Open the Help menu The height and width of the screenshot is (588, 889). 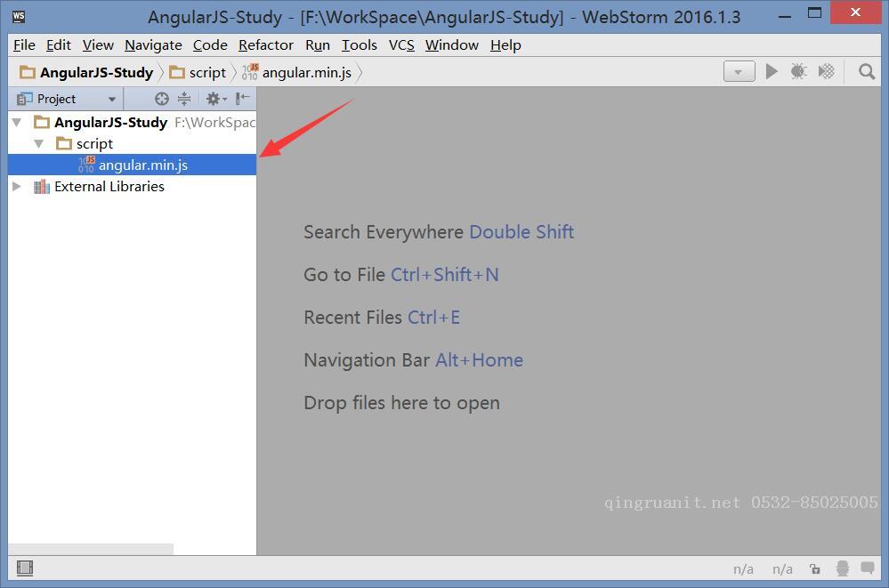coord(505,44)
